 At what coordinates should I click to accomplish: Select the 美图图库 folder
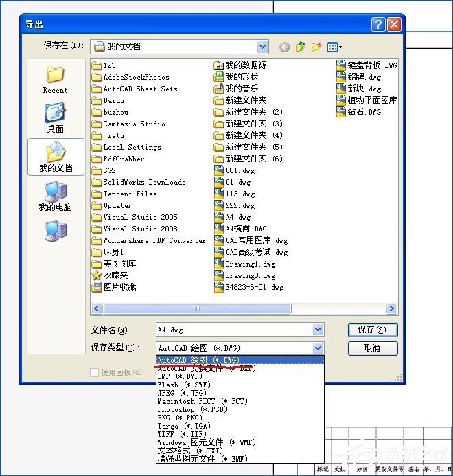coord(114,264)
